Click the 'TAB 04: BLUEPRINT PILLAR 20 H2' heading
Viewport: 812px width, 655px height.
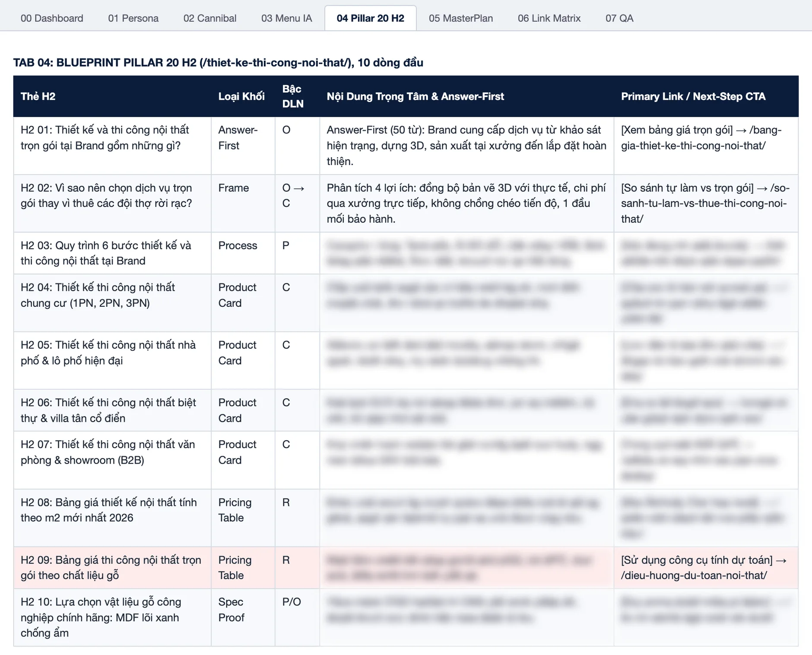218,63
